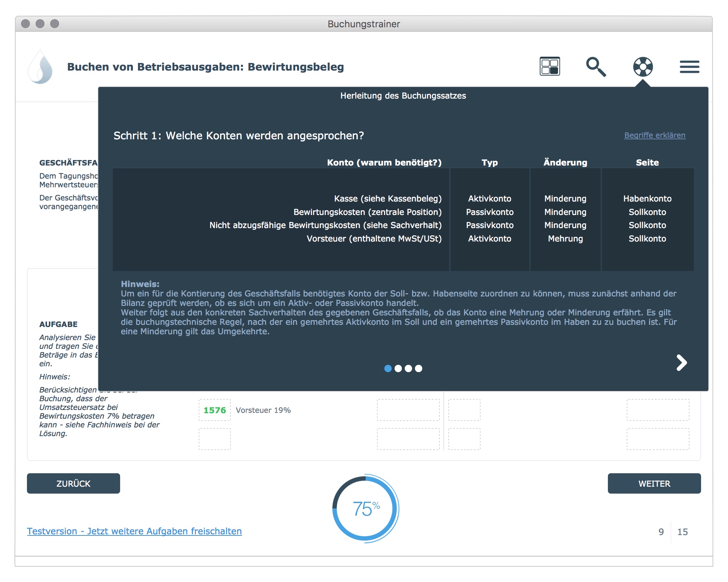Select the second pagination dot
728x582 pixels.
[398, 368]
